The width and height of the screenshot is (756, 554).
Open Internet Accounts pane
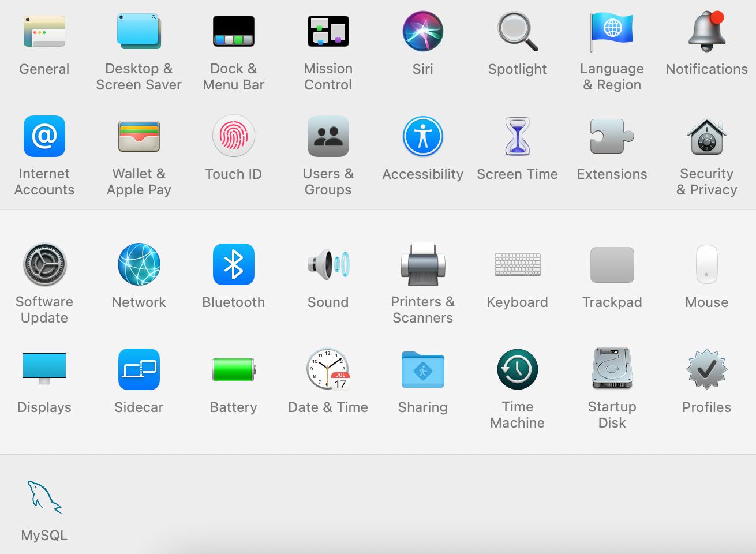(44, 137)
